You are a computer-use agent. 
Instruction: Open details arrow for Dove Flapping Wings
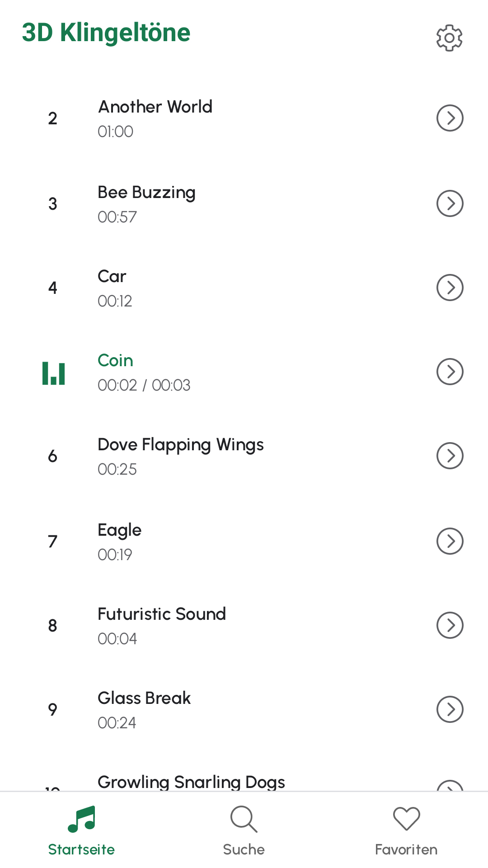point(450,456)
